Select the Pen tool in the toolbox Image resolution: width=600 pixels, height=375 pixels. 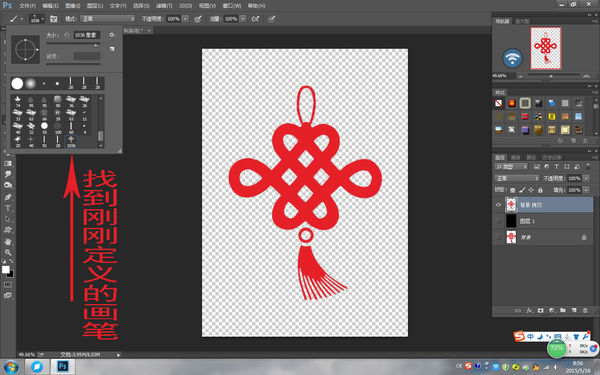tap(8, 197)
